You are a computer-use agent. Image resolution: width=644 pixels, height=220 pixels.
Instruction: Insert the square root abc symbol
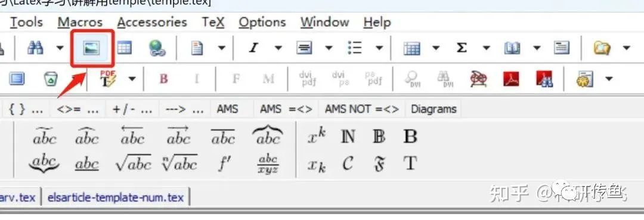[x=133, y=164]
